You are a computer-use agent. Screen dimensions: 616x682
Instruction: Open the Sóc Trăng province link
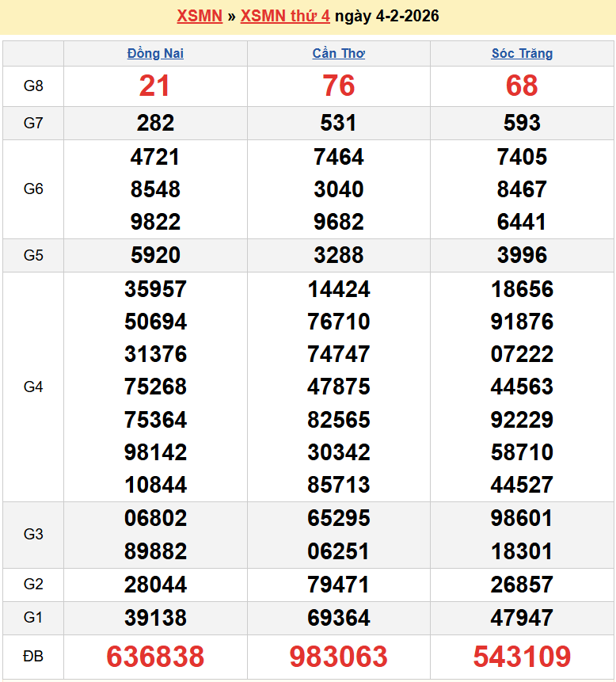522,54
